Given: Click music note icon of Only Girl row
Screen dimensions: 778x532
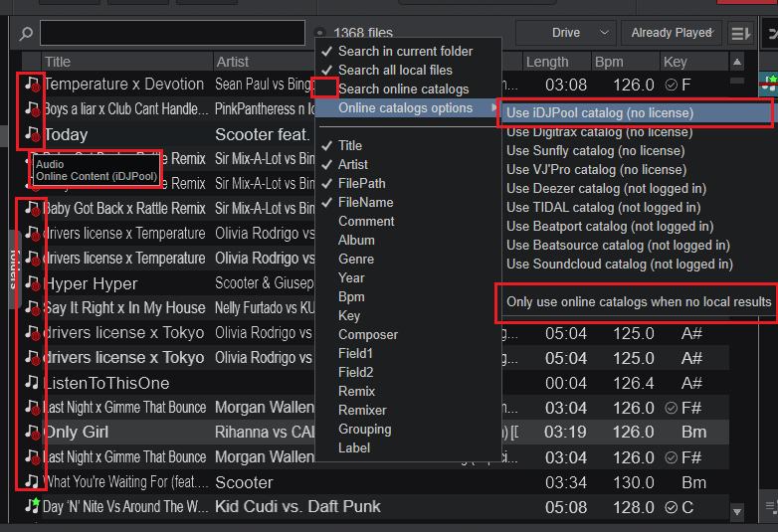Looking at the screenshot, I should point(32,432).
